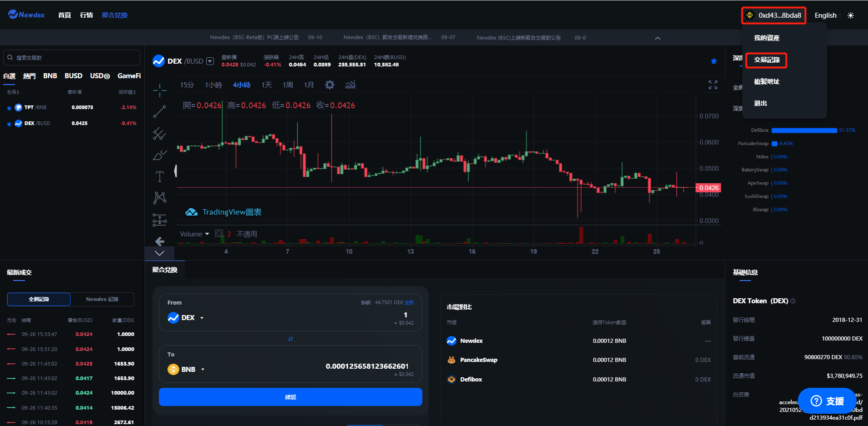This screenshot has height=426, width=868.
Task: Toggle the light/dark theme sun icon
Action: tap(850, 15)
